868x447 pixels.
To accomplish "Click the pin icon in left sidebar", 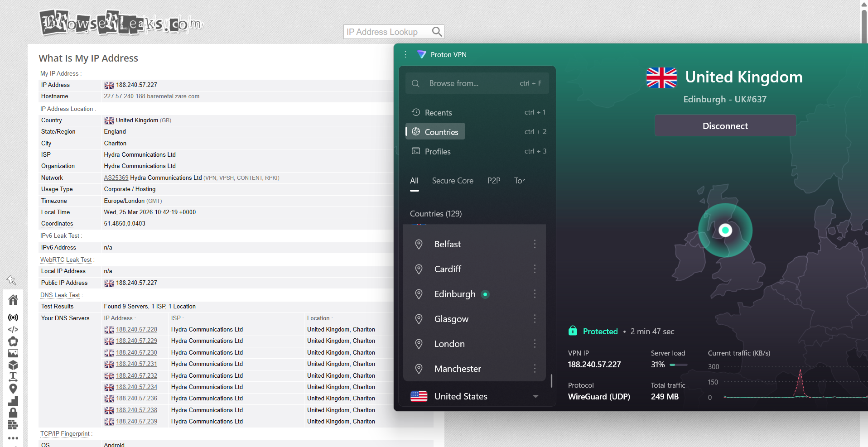I will click(x=11, y=280).
